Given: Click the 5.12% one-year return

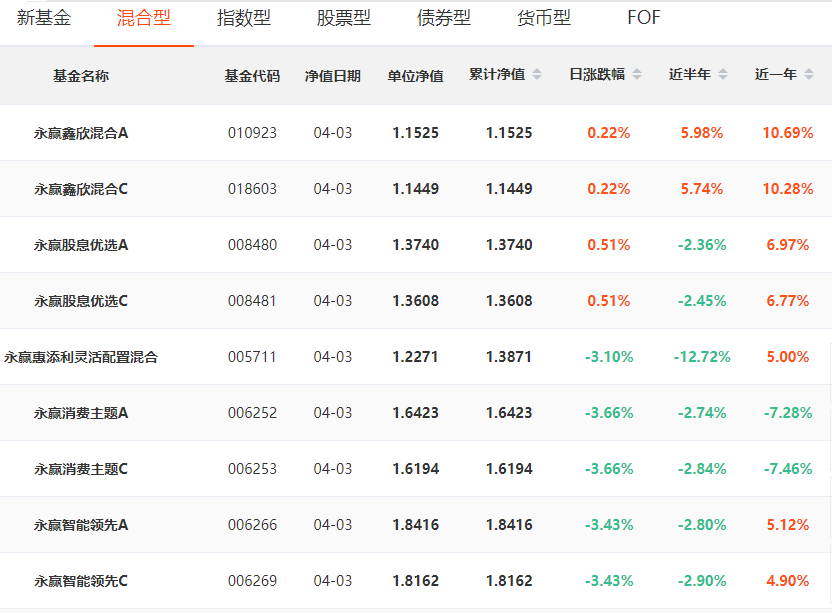Looking at the screenshot, I should pos(788,525).
